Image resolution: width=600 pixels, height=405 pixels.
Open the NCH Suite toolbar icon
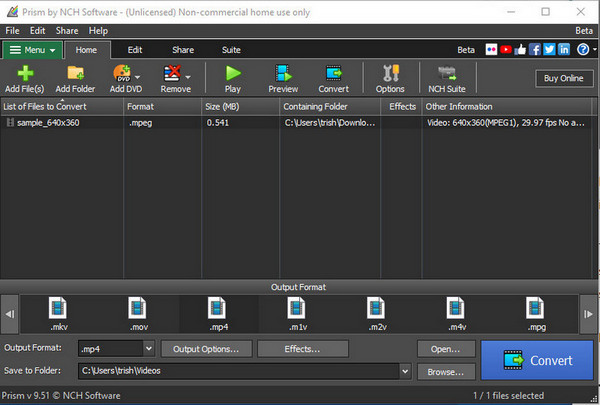[447, 79]
